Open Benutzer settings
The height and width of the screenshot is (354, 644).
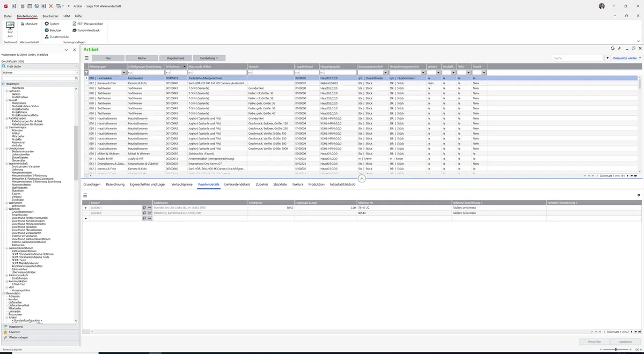(53, 31)
